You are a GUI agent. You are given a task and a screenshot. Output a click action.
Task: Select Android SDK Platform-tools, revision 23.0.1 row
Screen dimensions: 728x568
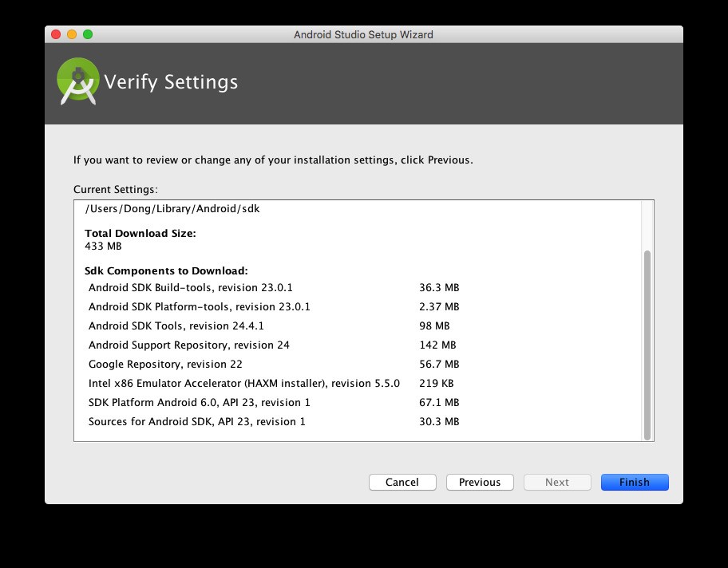point(274,307)
